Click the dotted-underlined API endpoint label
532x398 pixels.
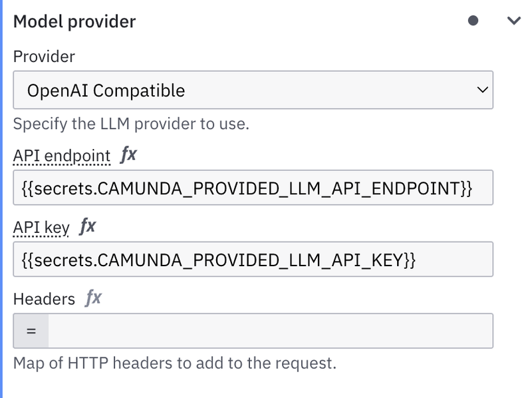click(x=62, y=156)
